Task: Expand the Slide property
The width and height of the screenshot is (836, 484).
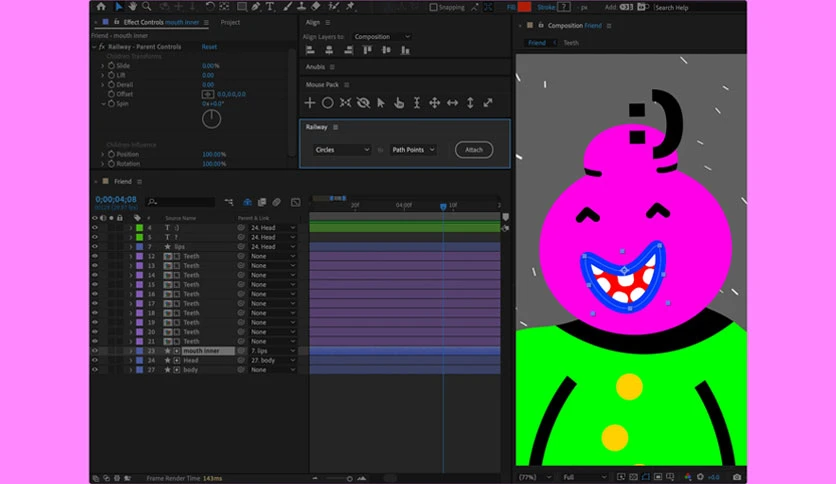Action: [x=103, y=66]
